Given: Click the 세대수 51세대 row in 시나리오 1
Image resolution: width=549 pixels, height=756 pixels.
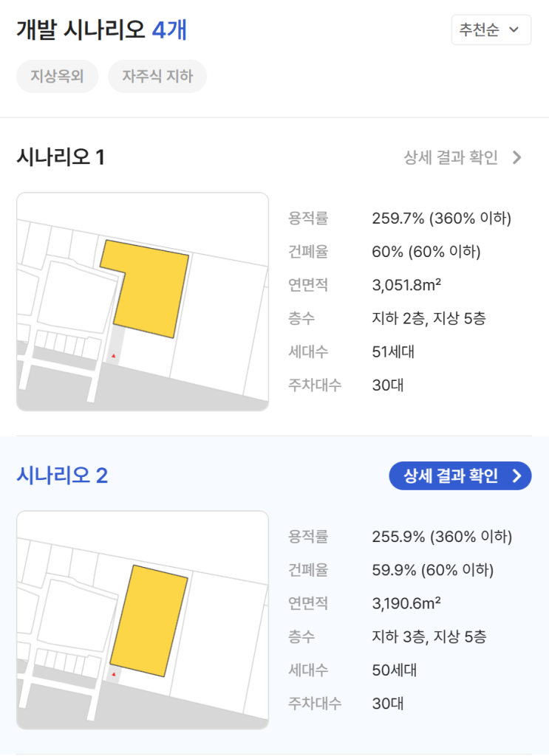Looking at the screenshot, I should pos(352,352).
